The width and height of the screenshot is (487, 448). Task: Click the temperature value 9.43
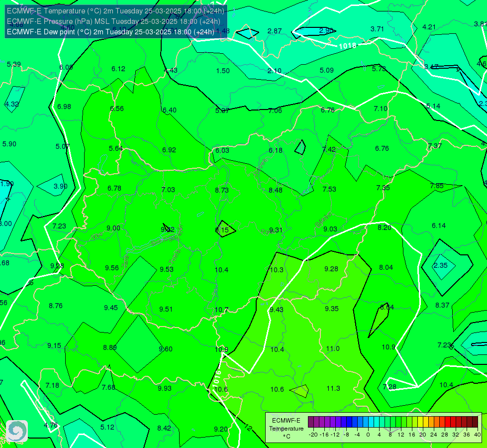pos(276,310)
